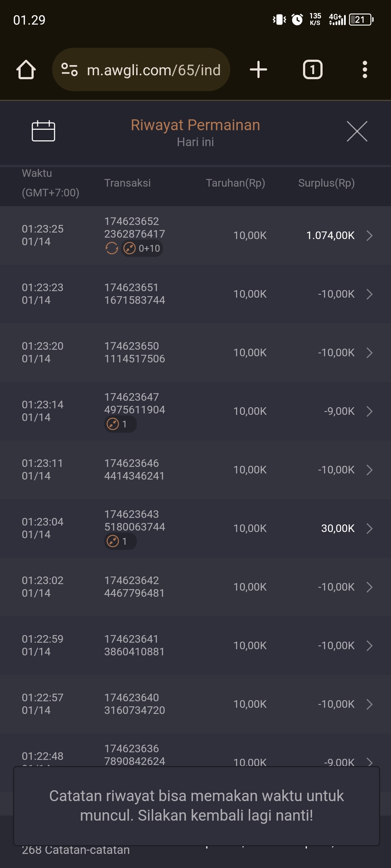Click free spin badge on the 30,00K row
Screen dimensions: 391x868
coord(120,541)
